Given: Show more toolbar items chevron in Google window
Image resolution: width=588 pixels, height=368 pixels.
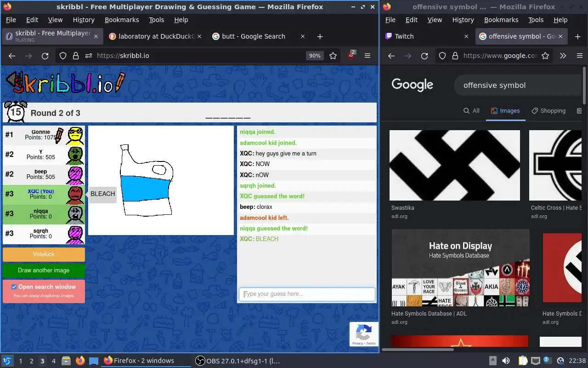Looking at the screenshot, I should [563, 56].
